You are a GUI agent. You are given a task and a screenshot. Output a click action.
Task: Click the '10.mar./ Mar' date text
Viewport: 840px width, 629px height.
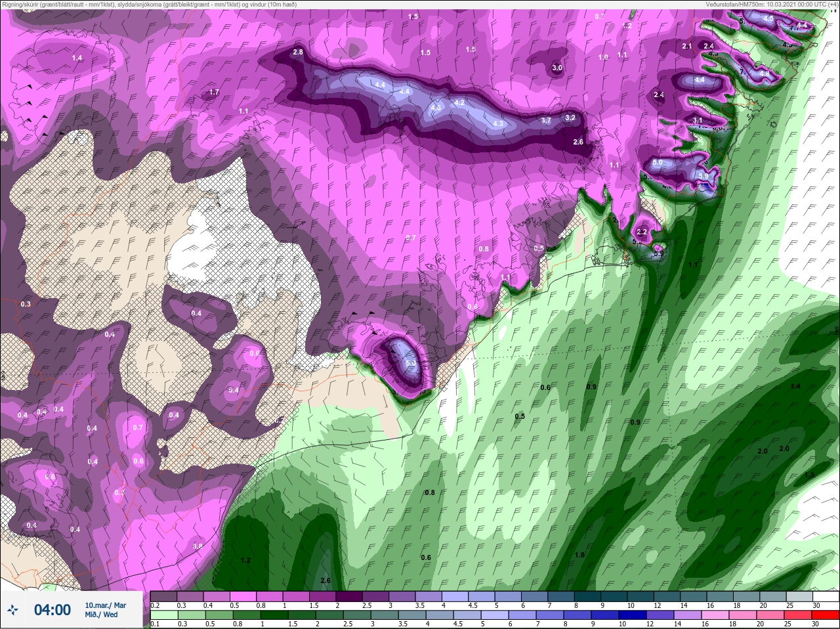point(106,605)
